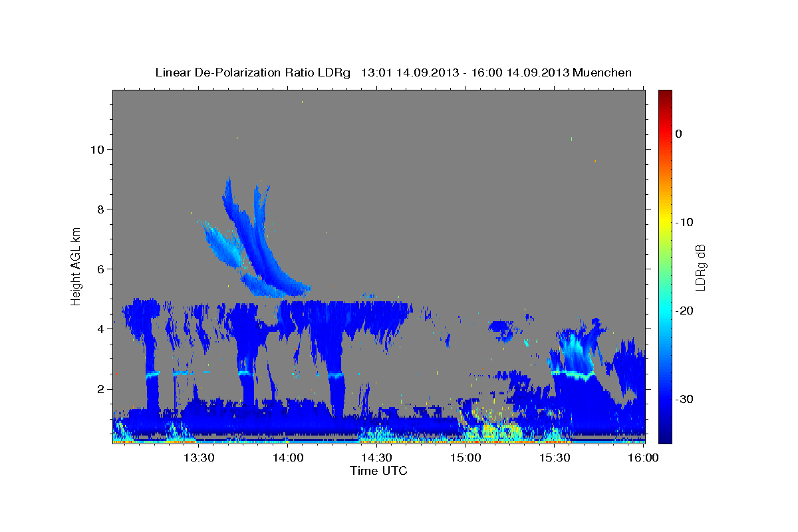Click the 16:00 time tick label
The width and height of the screenshot is (798, 532).
click(x=643, y=457)
